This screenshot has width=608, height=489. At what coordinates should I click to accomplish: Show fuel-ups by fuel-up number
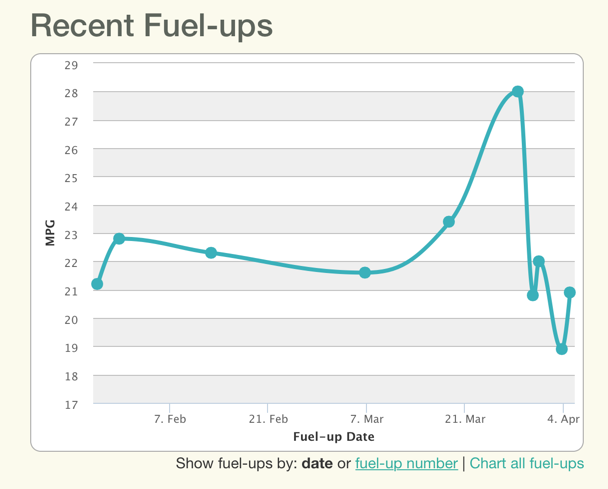point(406,463)
